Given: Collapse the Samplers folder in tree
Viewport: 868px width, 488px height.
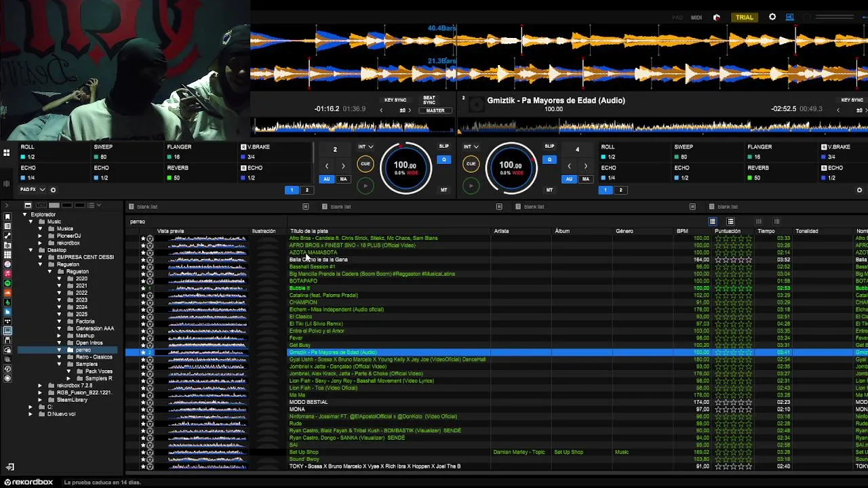Looking at the screenshot, I should [59, 364].
